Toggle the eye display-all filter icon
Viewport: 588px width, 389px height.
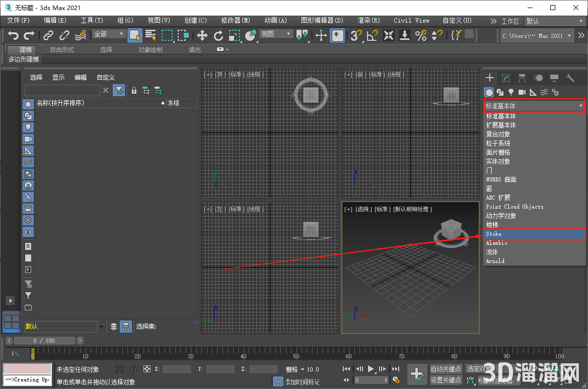pos(28,232)
